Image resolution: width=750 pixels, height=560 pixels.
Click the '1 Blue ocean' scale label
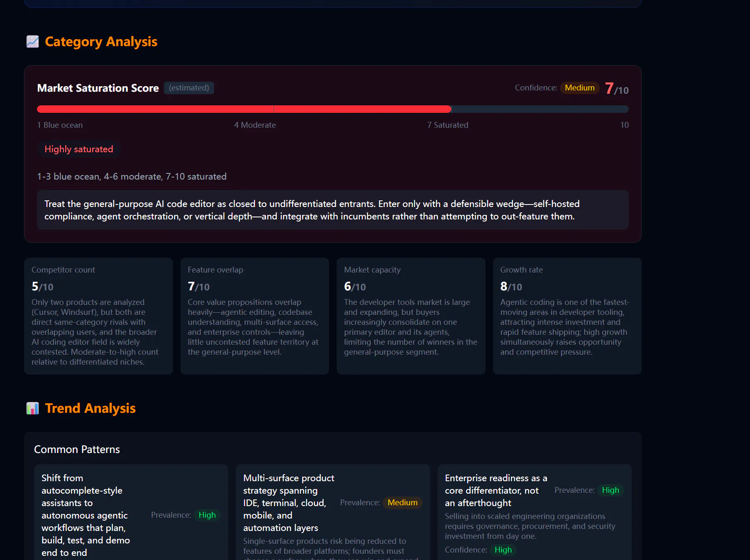pos(60,125)
